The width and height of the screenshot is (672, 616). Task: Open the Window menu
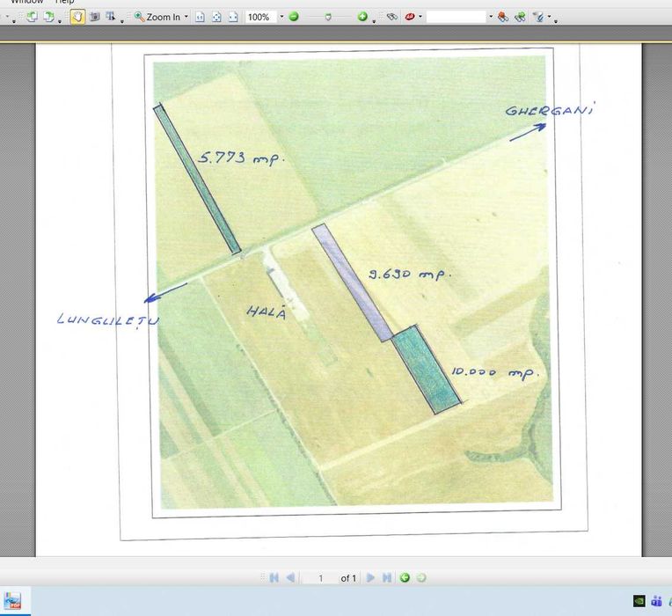[27, 2]
